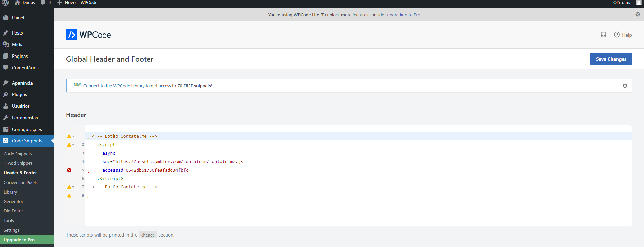This screenshot has width=644, height=247.
Task: Open the Configurações menu
Action: coord(27,129)
